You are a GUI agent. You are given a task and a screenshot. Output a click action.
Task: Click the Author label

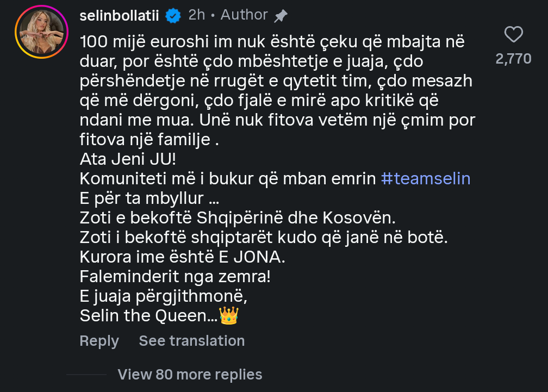(x=244, y=15)
